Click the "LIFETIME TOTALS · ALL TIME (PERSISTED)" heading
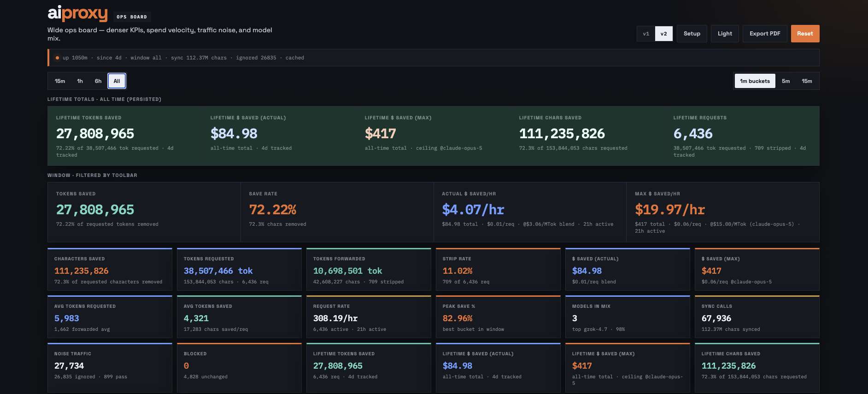 pyautogui.click(x=104, y=99)
